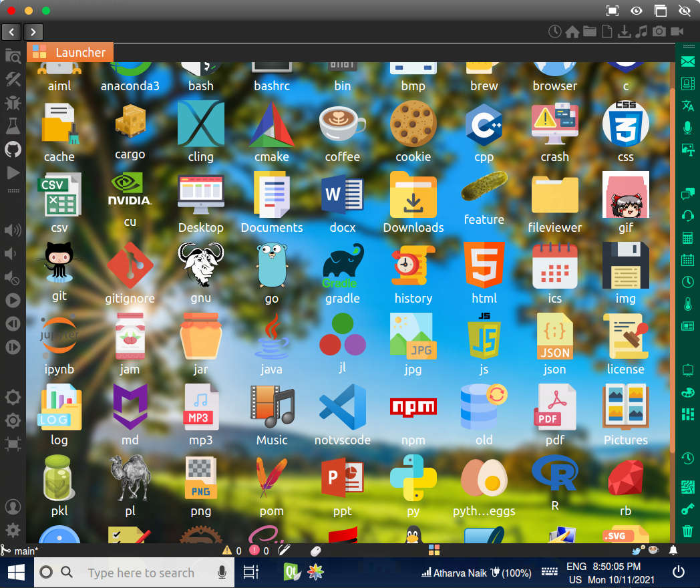Open the bug icon in left sidebar

[x=13, y=103]
